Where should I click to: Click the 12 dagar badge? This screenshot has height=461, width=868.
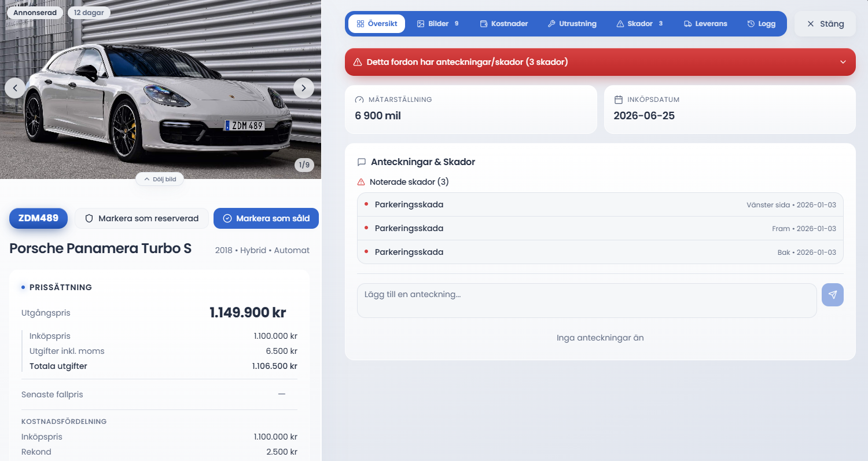[89, 12]
